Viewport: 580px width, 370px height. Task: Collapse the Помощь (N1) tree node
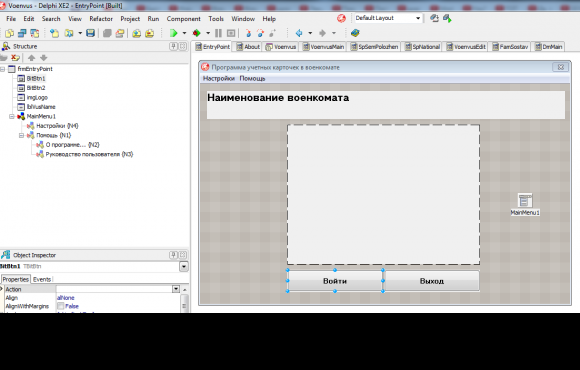pyautogui.click(x=21, y=135)
